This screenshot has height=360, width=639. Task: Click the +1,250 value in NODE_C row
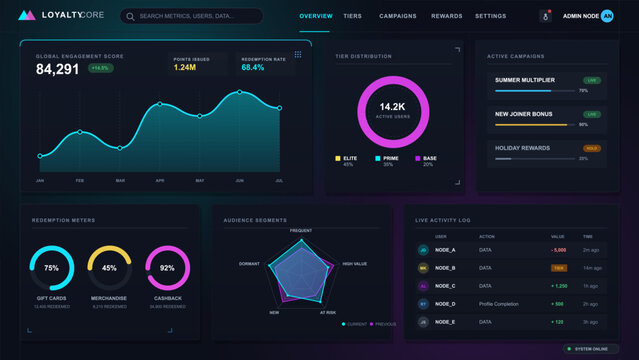click(560, 286)
